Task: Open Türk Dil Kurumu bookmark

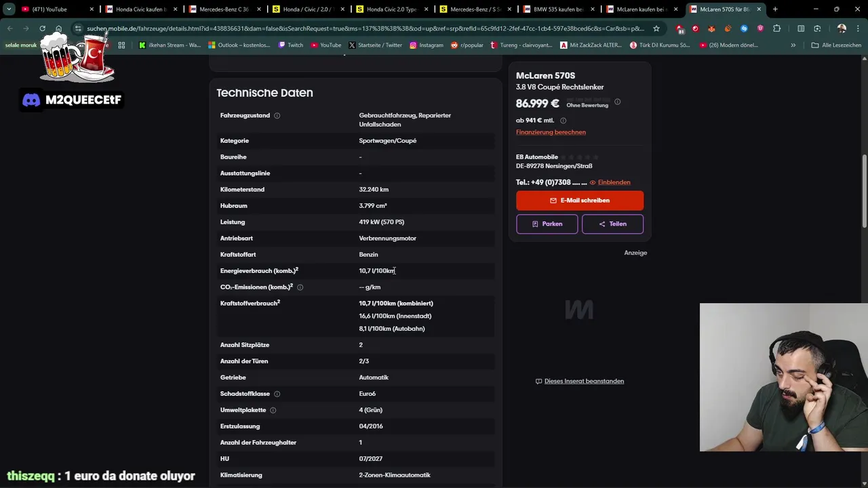Action: point(660,45)
